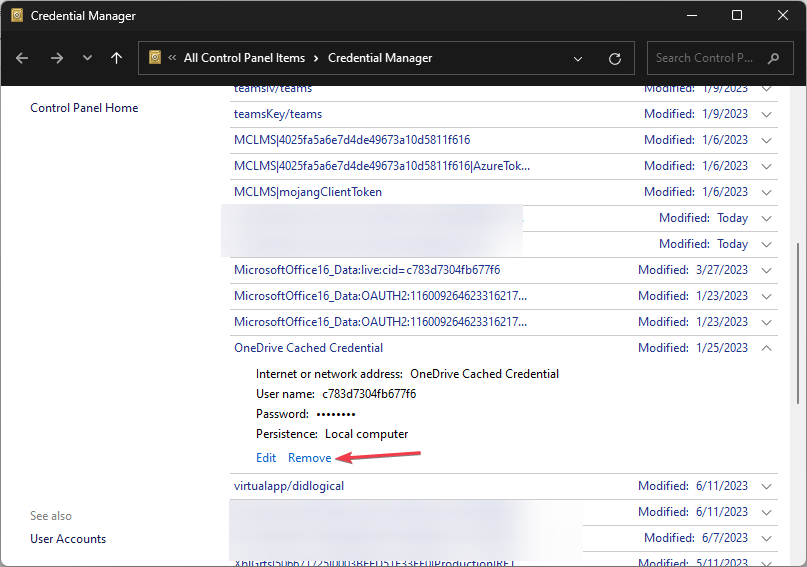Click OneDrive Cached Credential title
Image resolution: width=807 pixels, height=567 pixels.
(x=308, y=348)
